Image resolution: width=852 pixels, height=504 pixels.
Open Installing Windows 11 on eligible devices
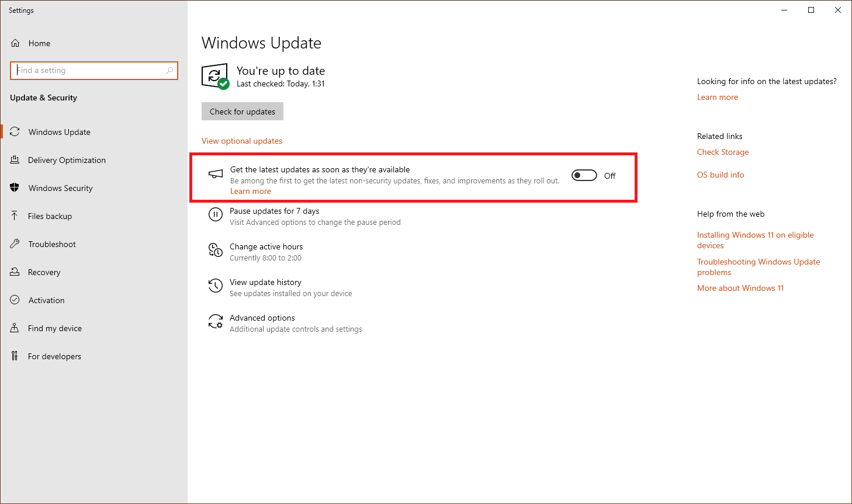756,240
